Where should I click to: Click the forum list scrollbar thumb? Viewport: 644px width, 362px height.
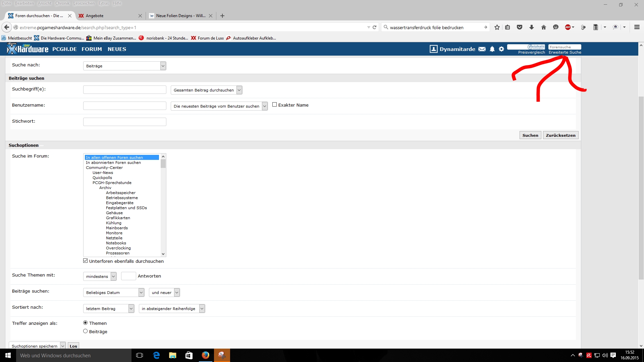(x=163, y=164)
